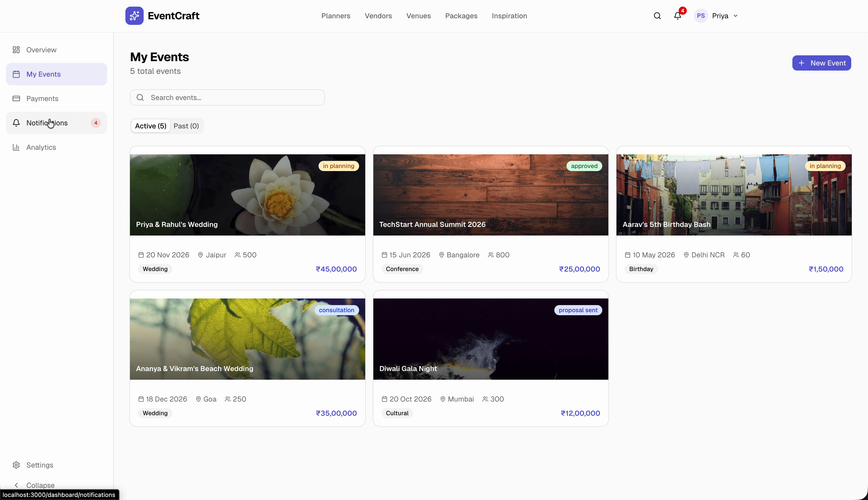Click the 'approved' status badge on TechStart Summit
868x500 pixels.
click(x=584, y=166)
